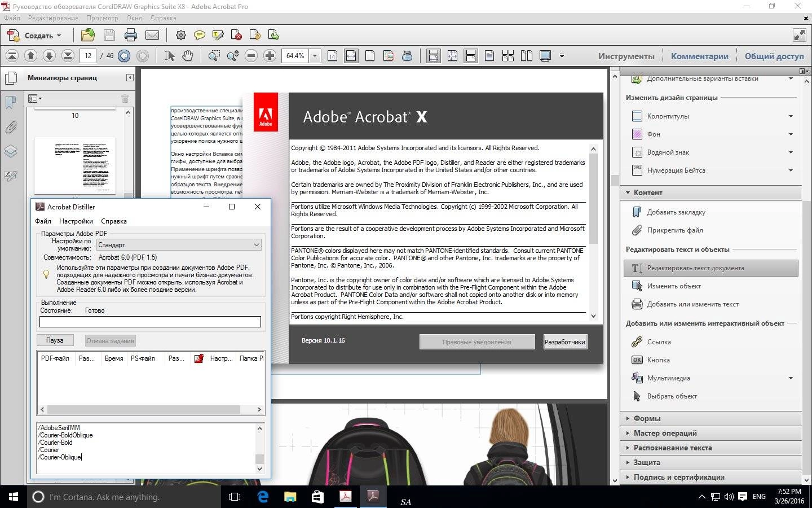Open preferences via the gear icon
Viewport: 812px width, 508px height.
[180, 35]
